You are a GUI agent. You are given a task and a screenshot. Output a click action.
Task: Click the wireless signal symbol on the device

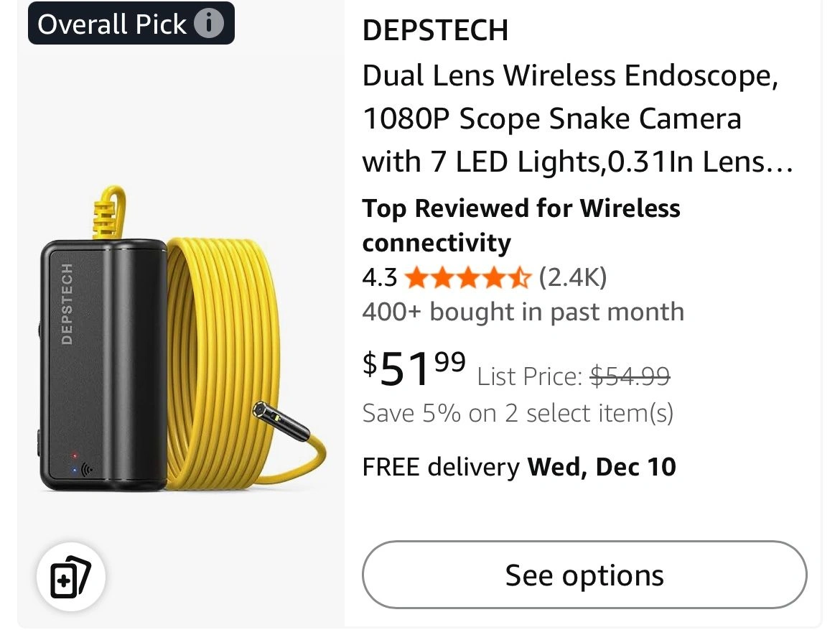87,471
